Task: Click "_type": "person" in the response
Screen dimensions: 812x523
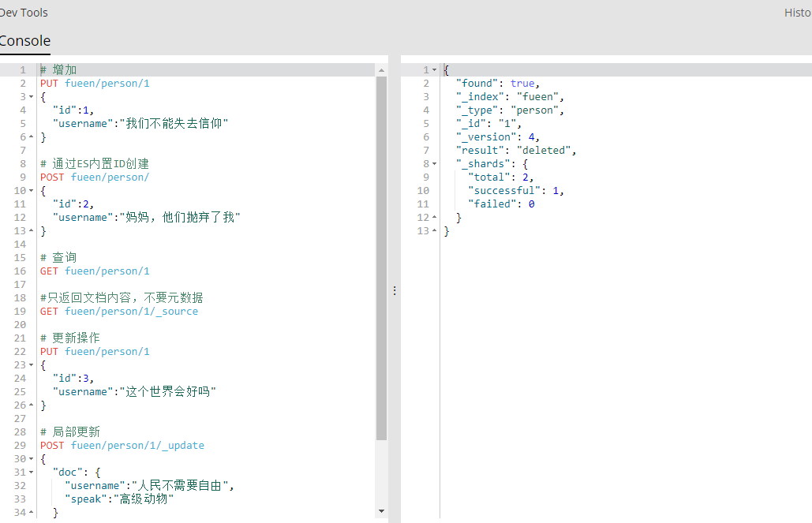Action: pyautogui.click(x=510, y=110)
